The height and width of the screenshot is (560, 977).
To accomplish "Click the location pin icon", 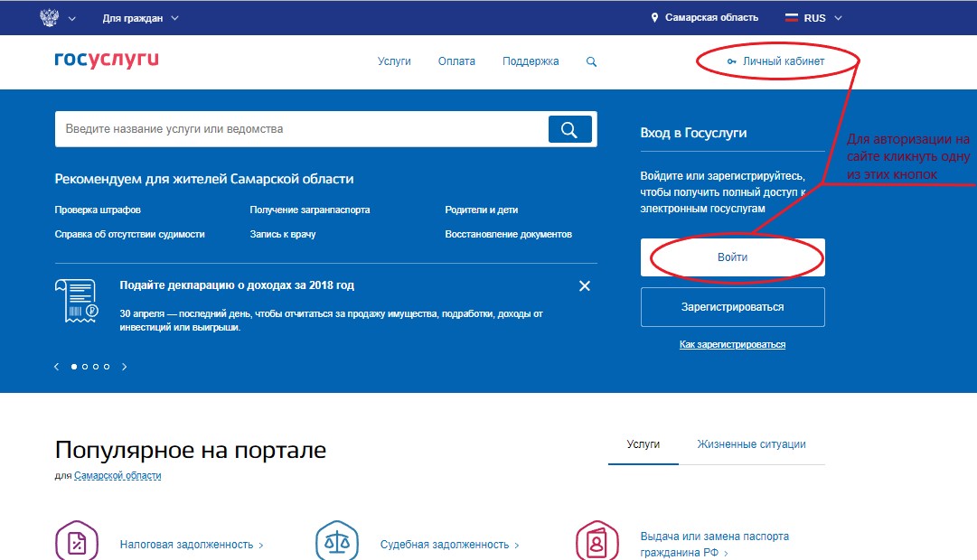I will point(654,17).
